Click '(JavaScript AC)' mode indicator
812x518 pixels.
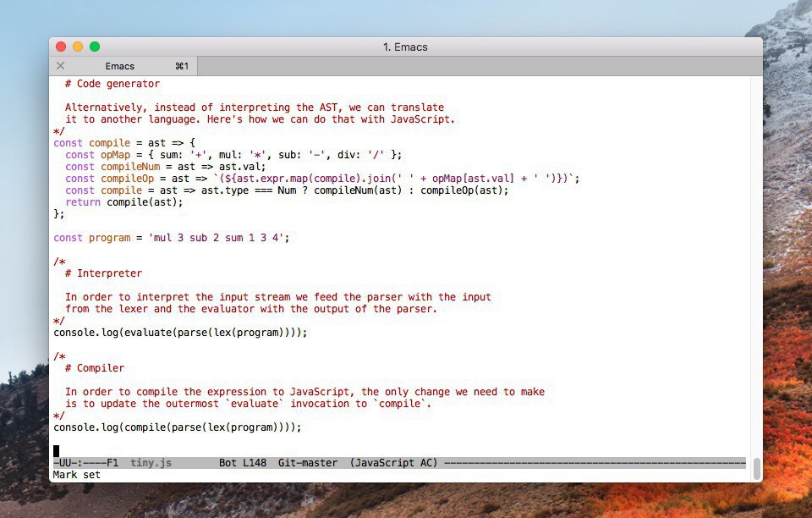393,463
